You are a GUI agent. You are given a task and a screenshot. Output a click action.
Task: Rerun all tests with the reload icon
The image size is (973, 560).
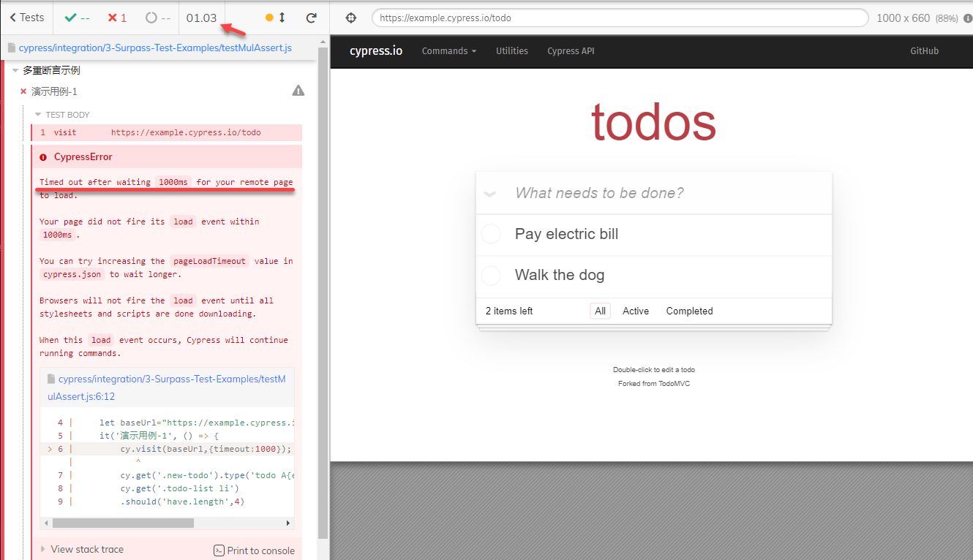[311, 18]
